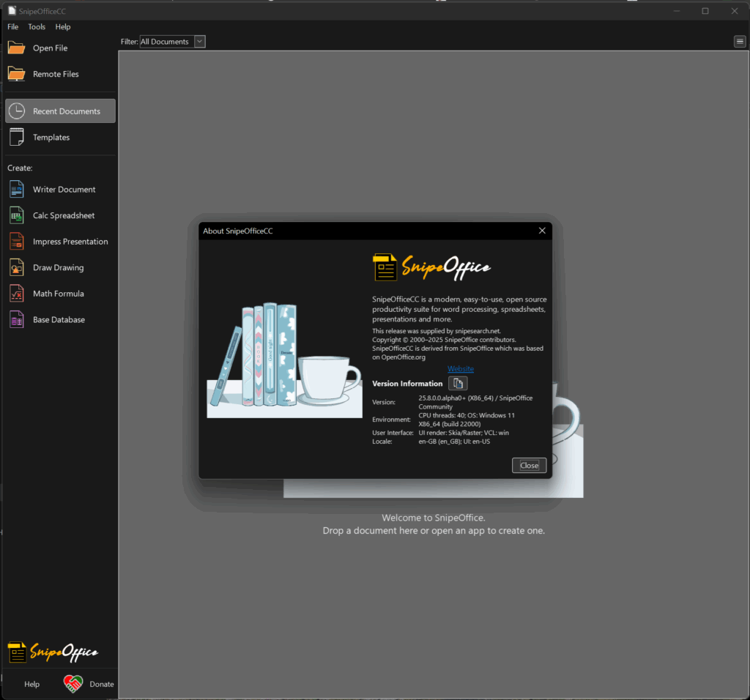
Task: Create a new Base Database
Action: click(x=60, y=319)
